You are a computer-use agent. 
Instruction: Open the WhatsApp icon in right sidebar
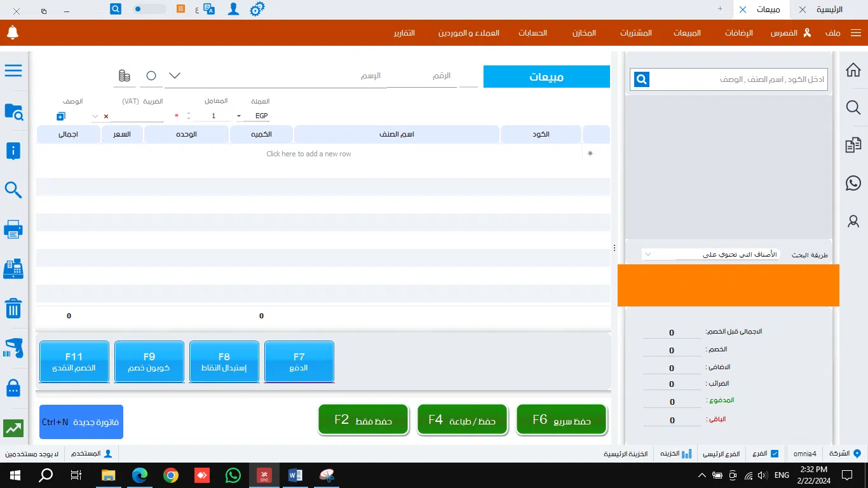[853, 184]
